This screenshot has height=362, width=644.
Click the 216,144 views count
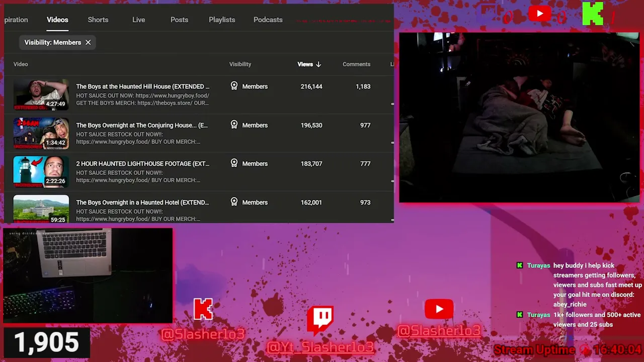pyautogui.click(x=311, y=86)
